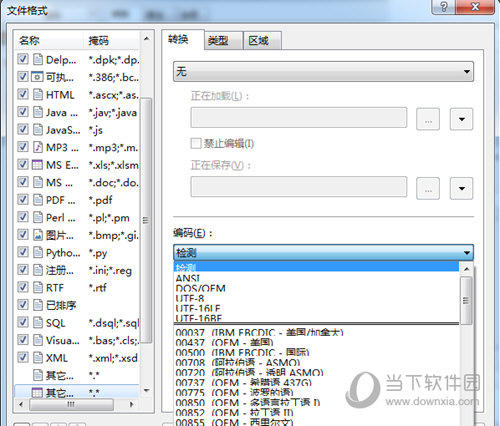Click the encoding list scroll-up arrow
The width and height of the screenshot is (500, 426).
coord(467,269)
